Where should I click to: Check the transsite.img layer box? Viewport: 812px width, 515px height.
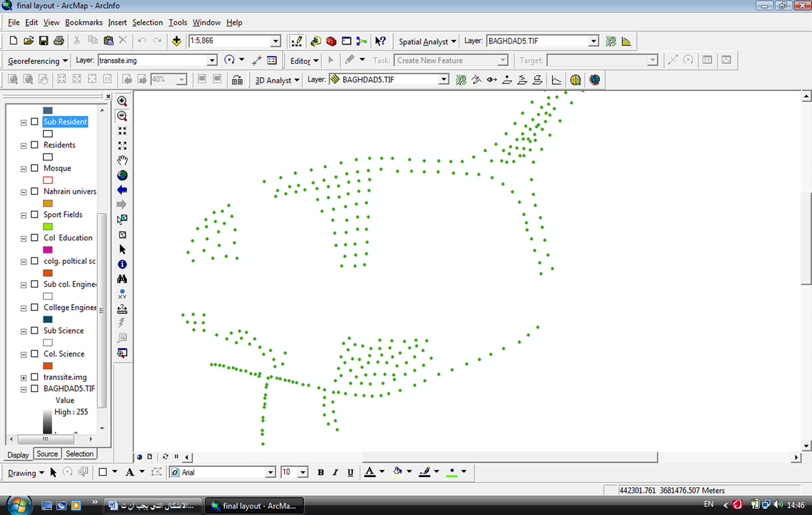(35, 377)
